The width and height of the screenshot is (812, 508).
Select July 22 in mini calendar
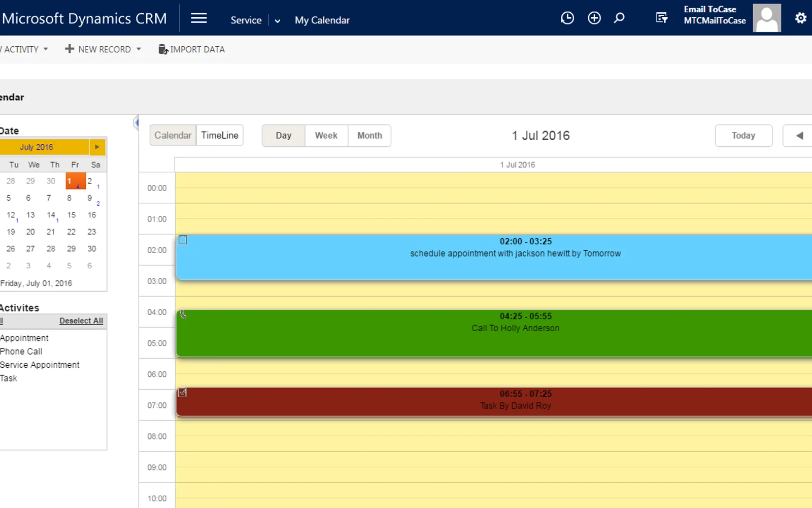[72, 232]
